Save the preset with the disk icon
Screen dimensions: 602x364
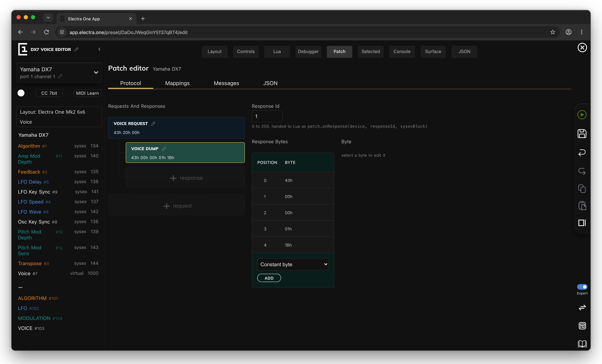click(x=582, y=134)
